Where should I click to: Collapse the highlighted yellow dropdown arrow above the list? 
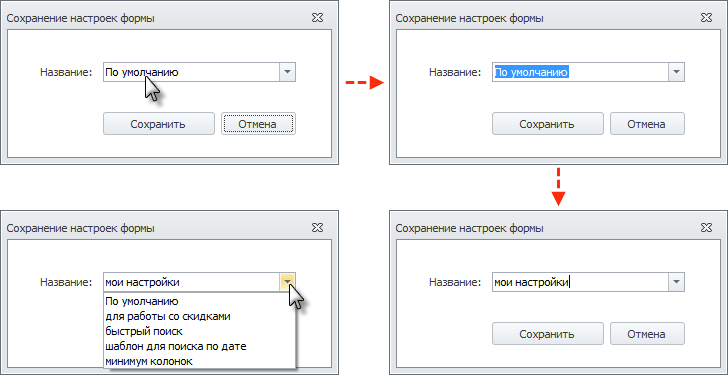287,282
